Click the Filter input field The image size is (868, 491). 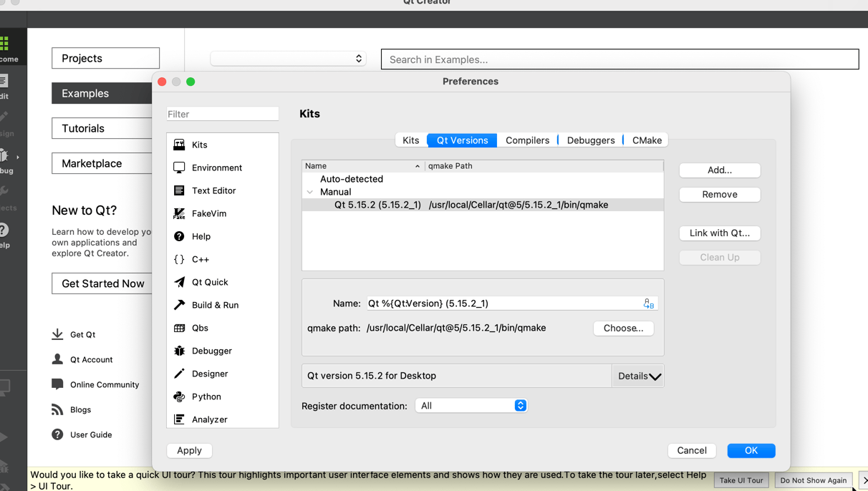click(x=222, y=113)
